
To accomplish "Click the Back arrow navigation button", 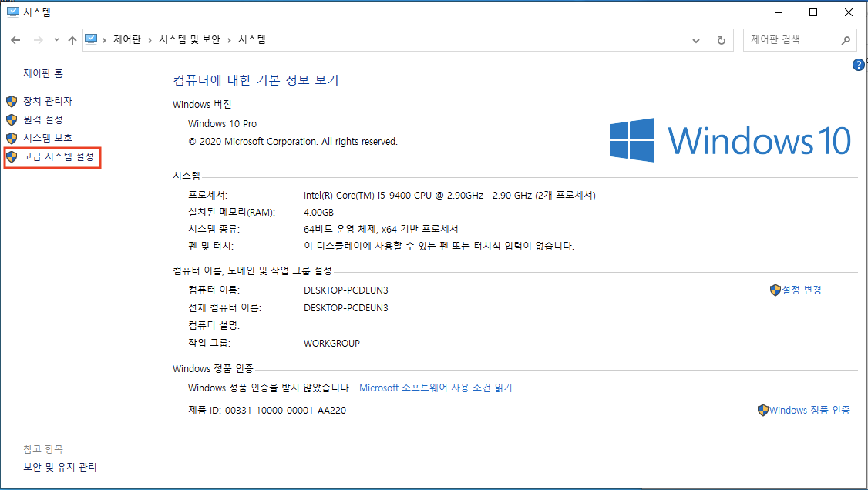I will click(x=15, y=40).
